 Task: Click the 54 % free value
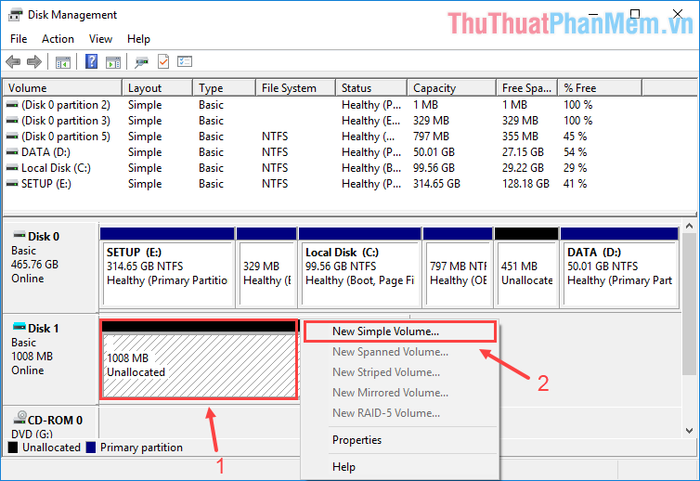tap(575, 152)
